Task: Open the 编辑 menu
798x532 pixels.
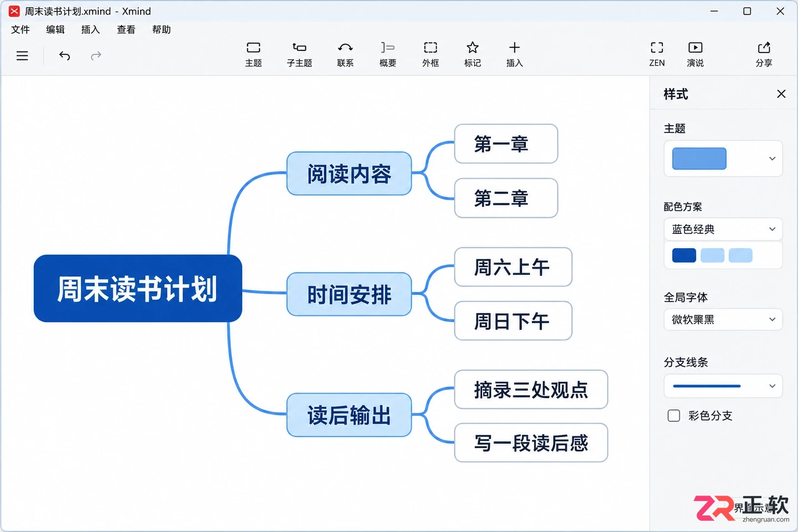Action: pyautogui.click(x=55, y=29)
